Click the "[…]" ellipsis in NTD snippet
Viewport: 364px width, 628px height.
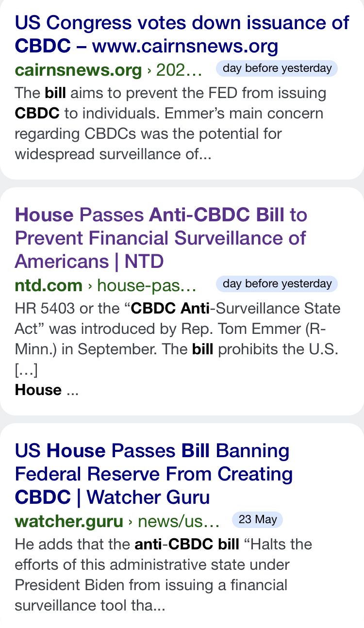[x=26, y=370]
